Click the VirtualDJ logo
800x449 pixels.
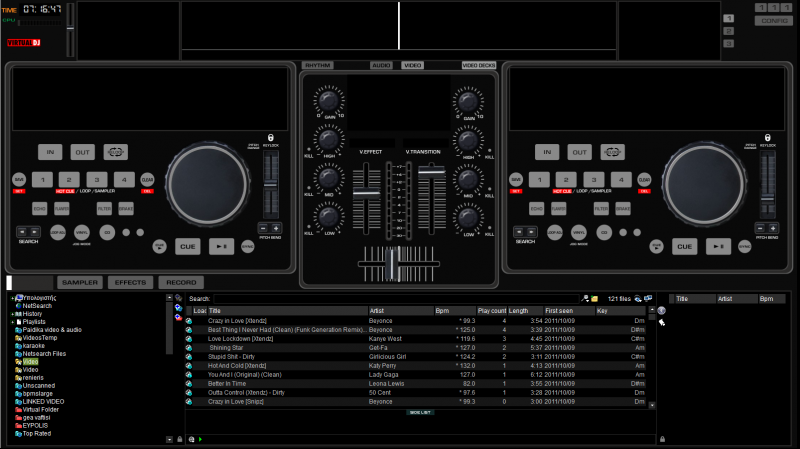click(23, 43)
